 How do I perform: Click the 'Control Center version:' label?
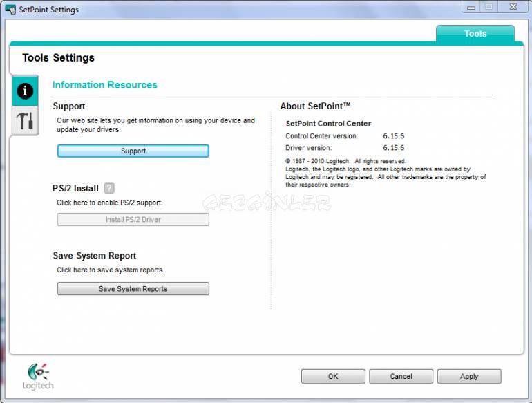(322, 136)
